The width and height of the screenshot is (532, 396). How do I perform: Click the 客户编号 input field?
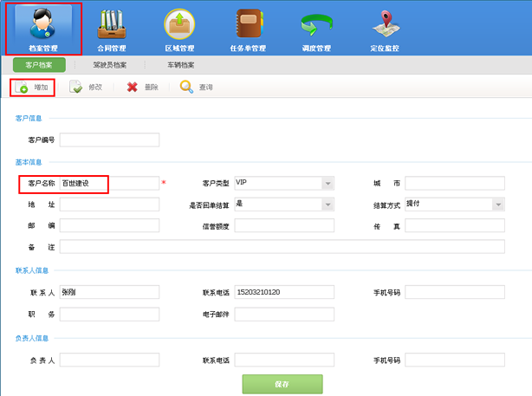pos(109,140)
